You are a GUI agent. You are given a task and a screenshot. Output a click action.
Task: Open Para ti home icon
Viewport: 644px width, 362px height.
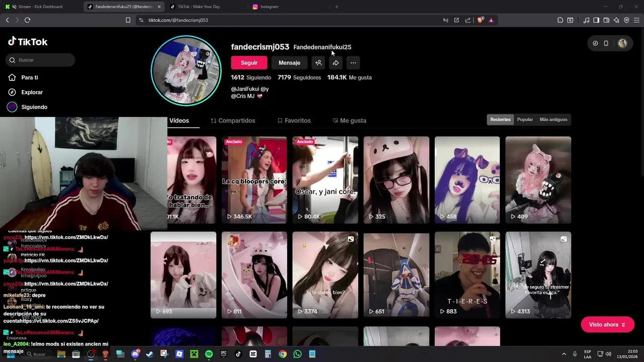pos(12,77)
